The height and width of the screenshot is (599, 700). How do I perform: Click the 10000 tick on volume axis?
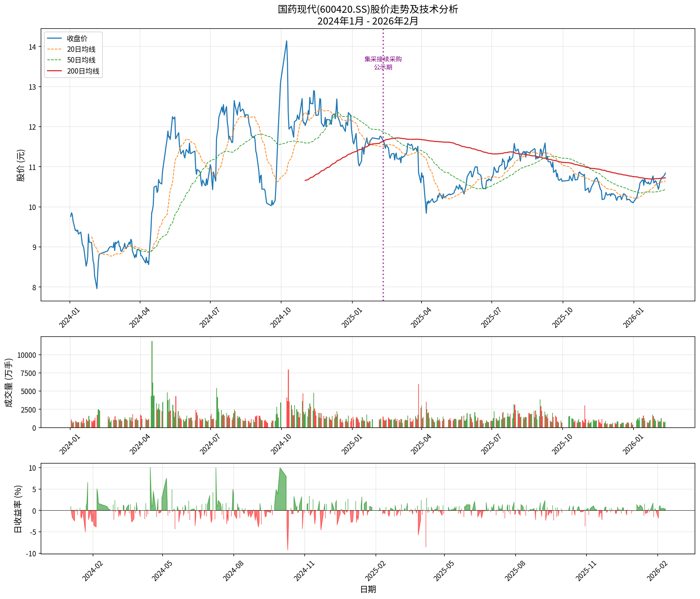27,355
